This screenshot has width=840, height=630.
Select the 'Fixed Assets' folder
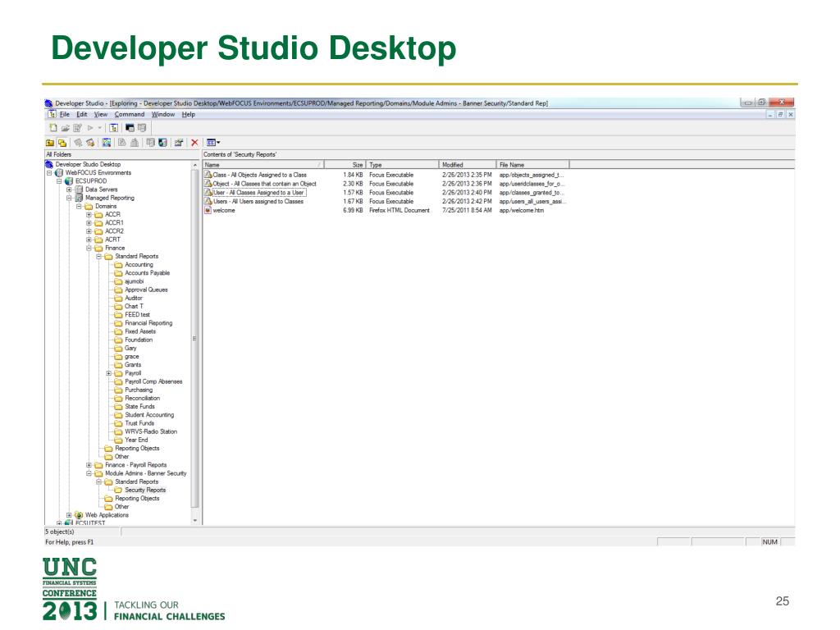pos(140,331)
